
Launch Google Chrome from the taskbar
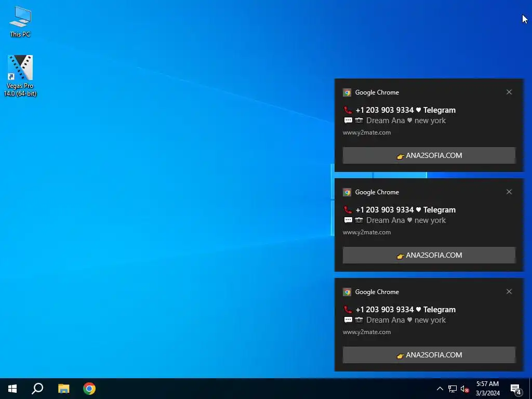pyautogui.click(x=89, y=389)
